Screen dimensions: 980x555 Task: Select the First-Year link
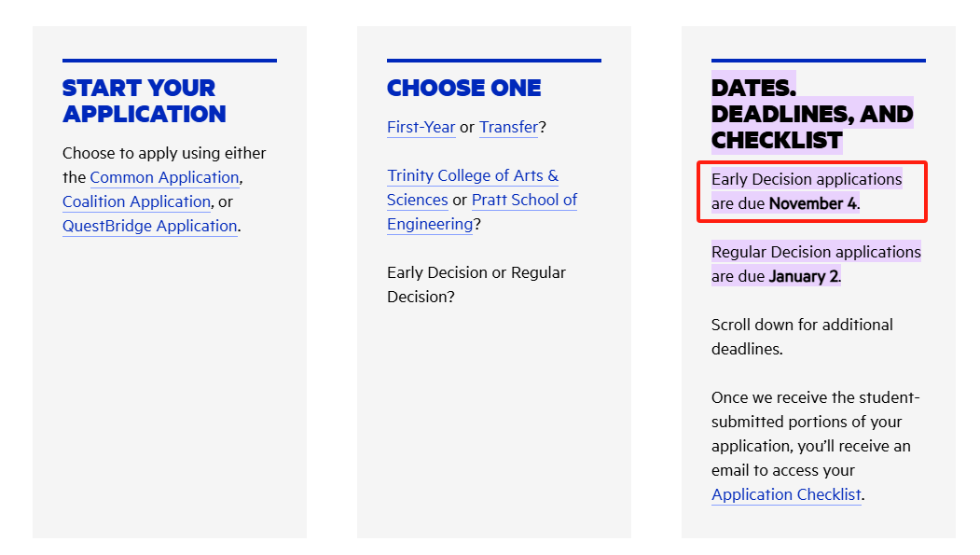tap(421, 128)
